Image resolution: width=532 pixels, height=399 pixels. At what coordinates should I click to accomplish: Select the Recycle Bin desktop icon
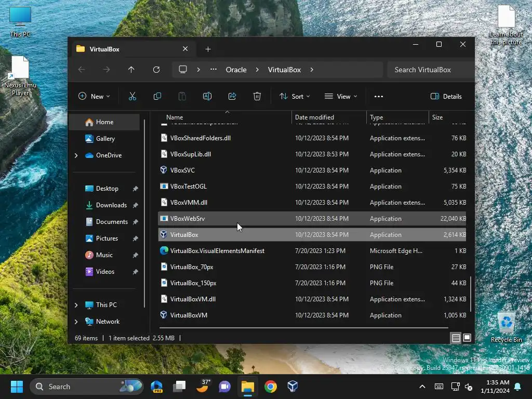[x=506, y=327]
